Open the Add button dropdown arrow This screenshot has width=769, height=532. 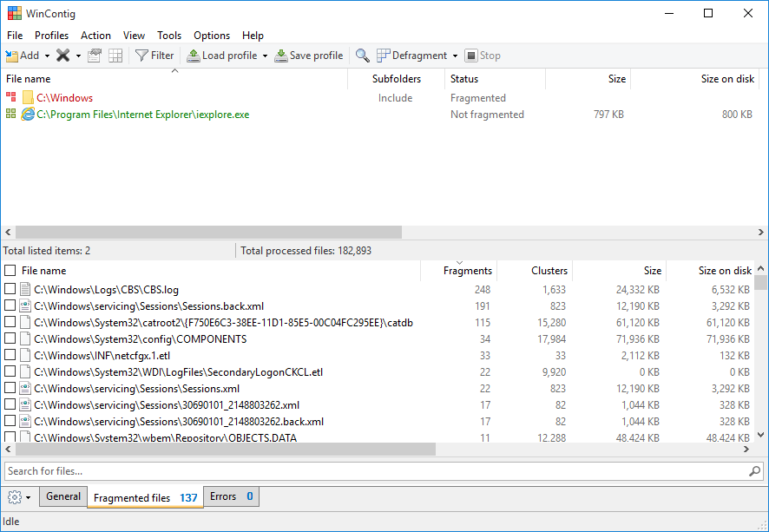click(47, 56)
